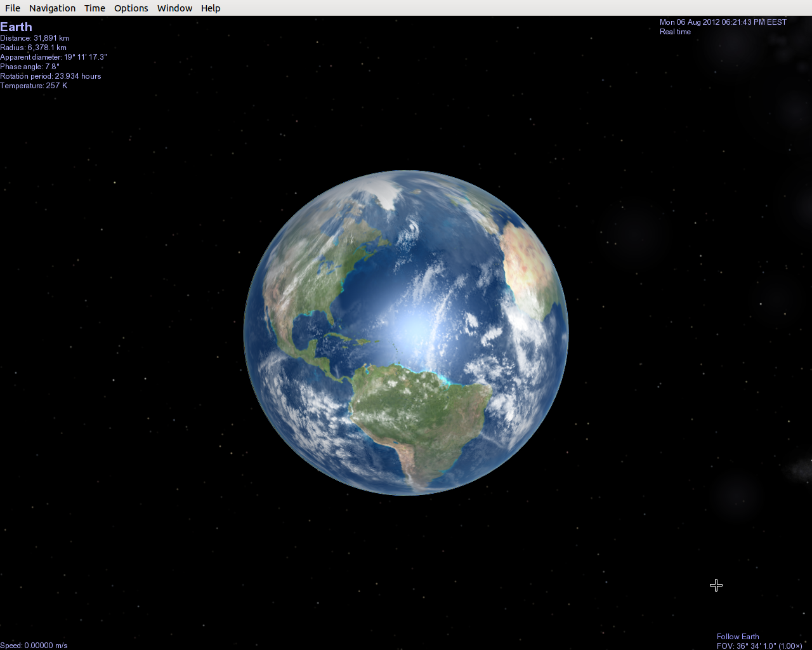Click the Rotation period readout
Viewport: 812px width, 650px height.
pos(50,76)
